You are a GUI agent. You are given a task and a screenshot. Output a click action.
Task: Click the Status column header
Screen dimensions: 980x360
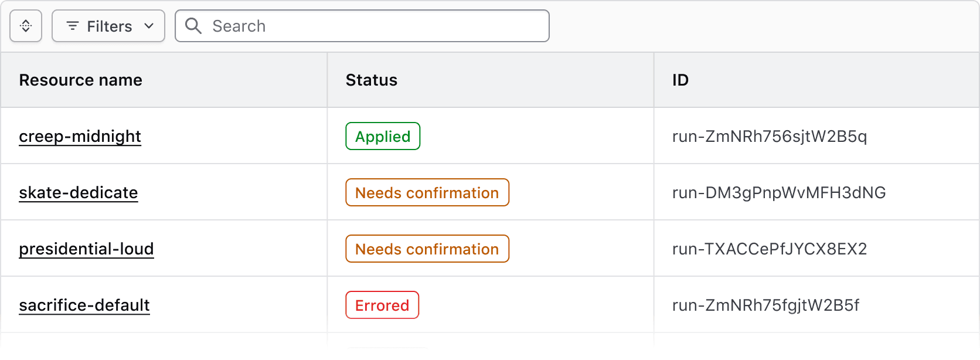point(371,80)
